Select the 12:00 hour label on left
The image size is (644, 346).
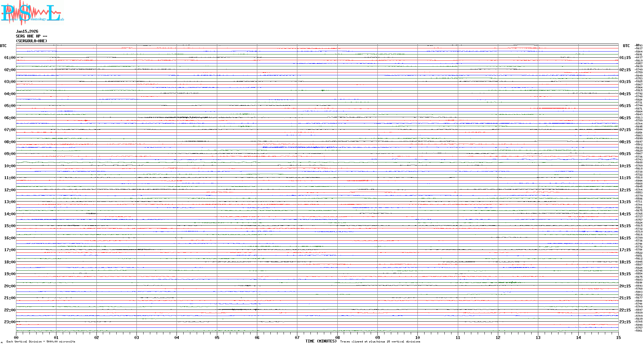coord(10,190)
